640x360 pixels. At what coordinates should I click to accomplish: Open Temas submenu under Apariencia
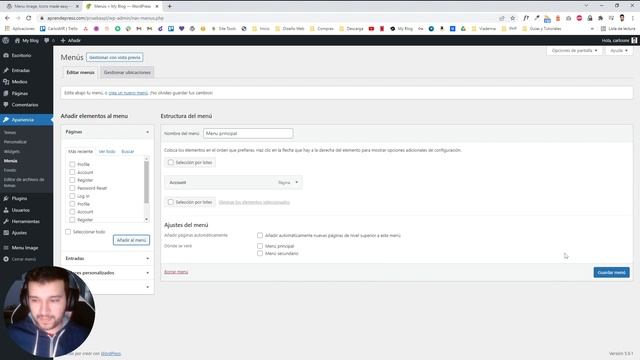click(10, 132)
